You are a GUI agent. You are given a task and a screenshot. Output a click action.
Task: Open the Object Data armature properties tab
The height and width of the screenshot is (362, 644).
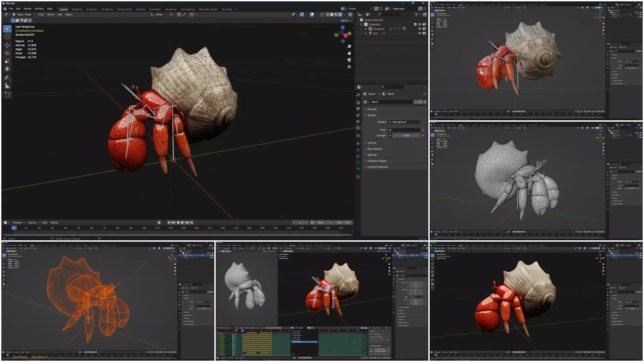pyautogui.click(x=358, y=163)
